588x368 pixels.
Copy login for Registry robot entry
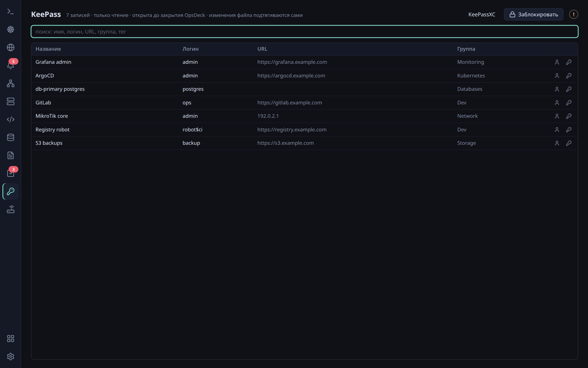(557, 129)
